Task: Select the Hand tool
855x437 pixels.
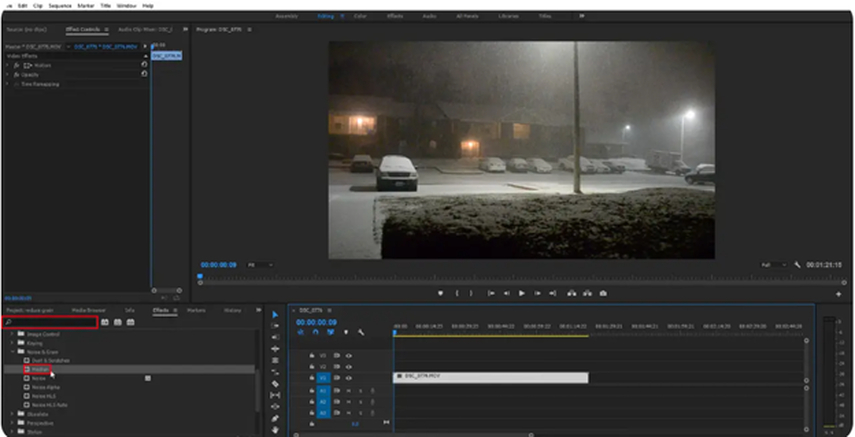Action: (x=276, y=429)
